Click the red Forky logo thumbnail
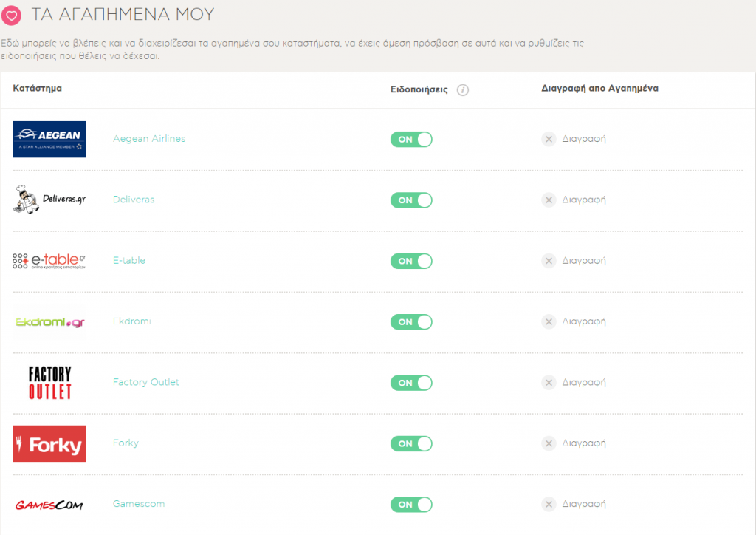The image size is (756, 535). 49,444
